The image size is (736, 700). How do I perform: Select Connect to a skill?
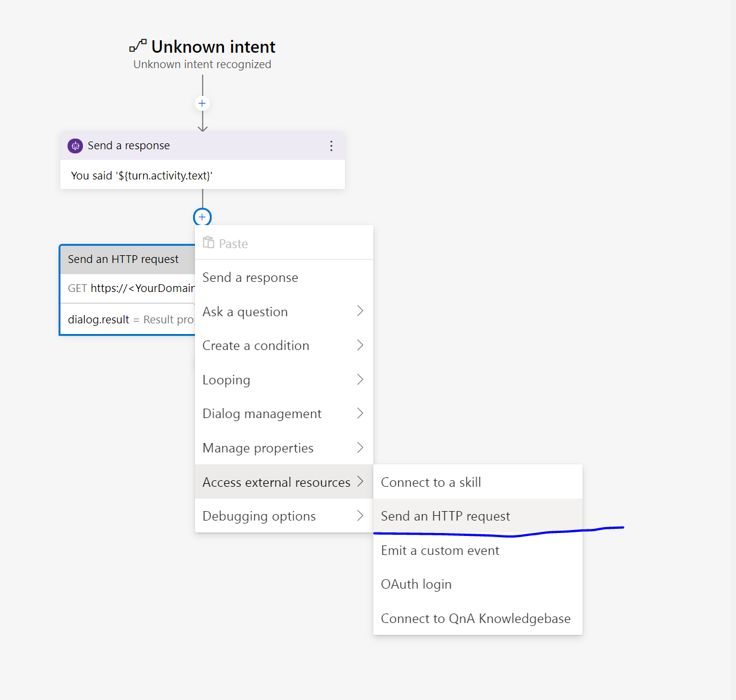(431, 481)
